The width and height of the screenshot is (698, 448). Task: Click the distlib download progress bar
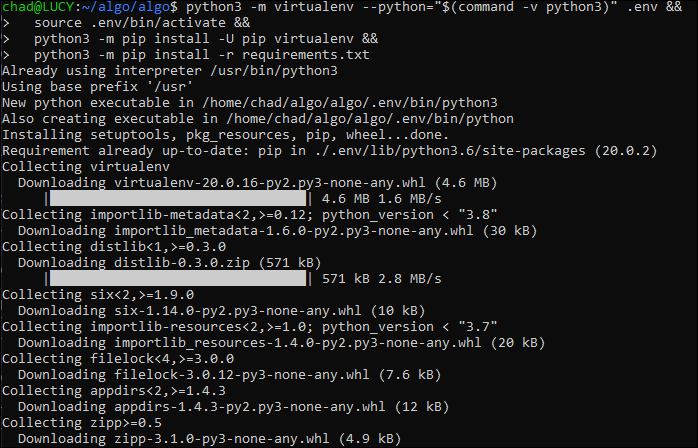point(178,279)
